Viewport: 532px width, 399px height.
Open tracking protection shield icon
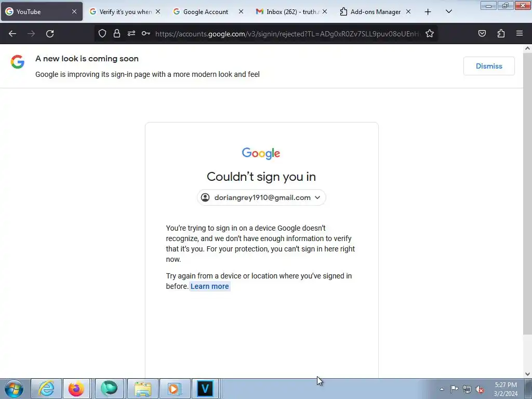pyautogui.click(x=102, y=33)
